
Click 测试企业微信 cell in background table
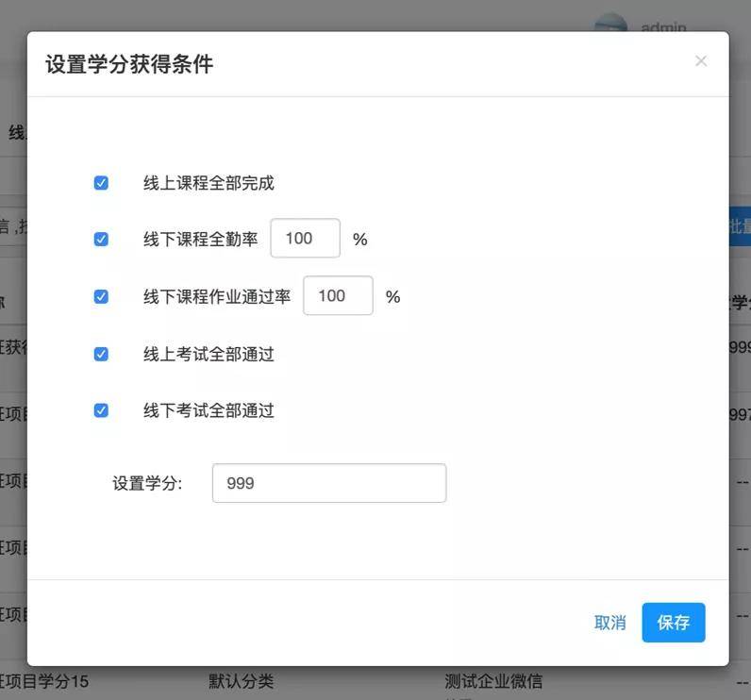493,681
